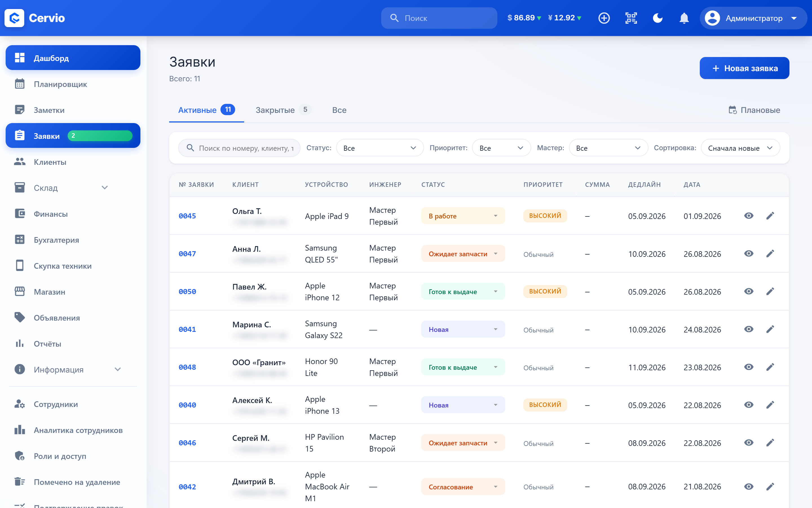Open Администратор account menu
Screen dimensions: 812x508
coord(753,18)
